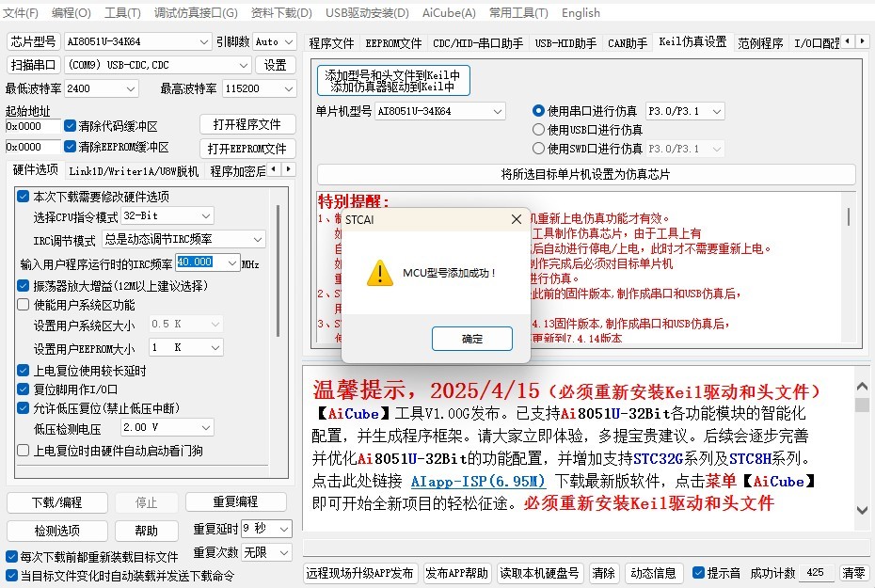Confirm the dialog with 确定 button
Image resolution: width=875 pixels, height=588 pixels.
[x=472, y=339]
